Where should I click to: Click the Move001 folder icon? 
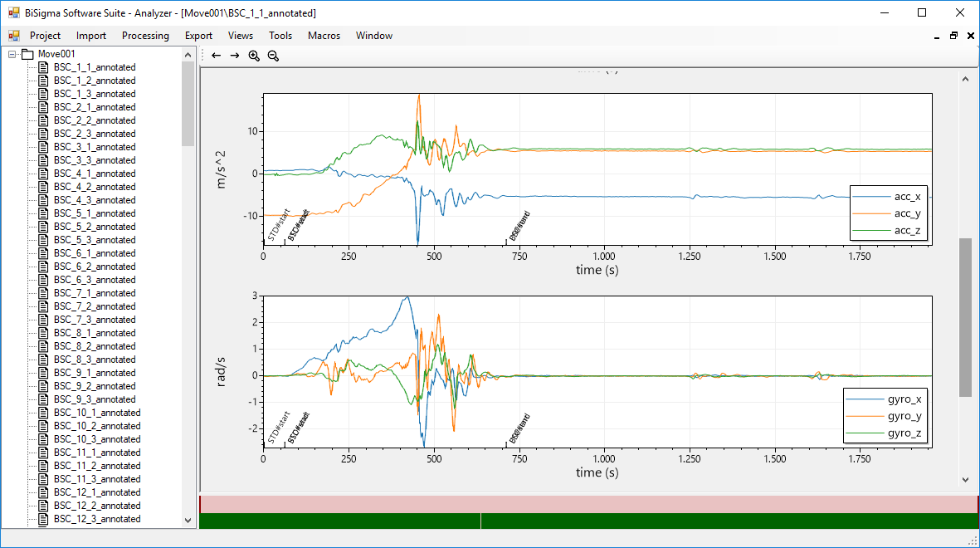coord(27,54)
